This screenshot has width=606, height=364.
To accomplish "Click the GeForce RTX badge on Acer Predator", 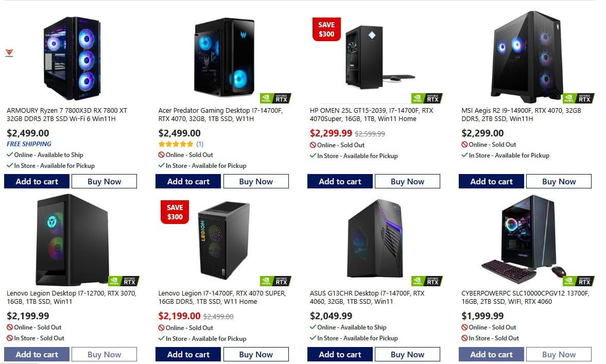I will 275,98.
